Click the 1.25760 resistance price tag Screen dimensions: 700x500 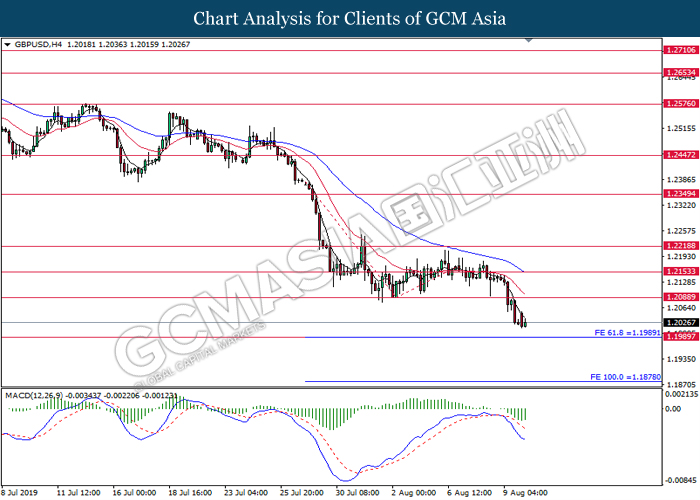coord(680,103)
